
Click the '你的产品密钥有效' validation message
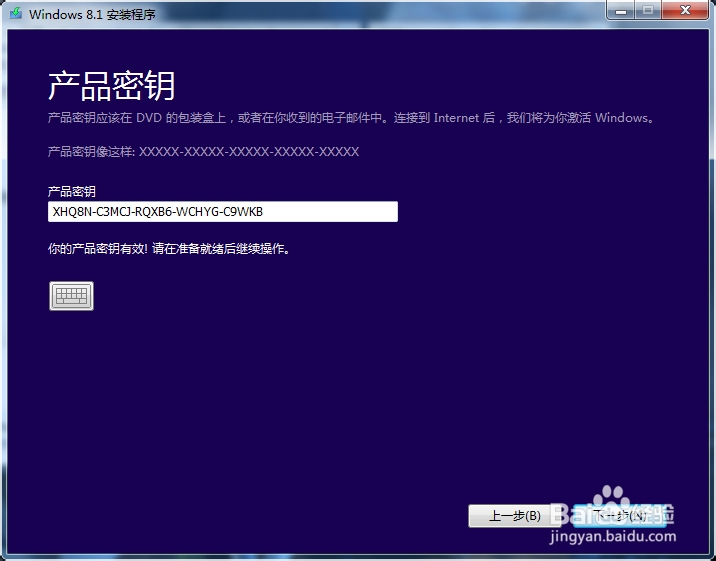click(169, 249)
